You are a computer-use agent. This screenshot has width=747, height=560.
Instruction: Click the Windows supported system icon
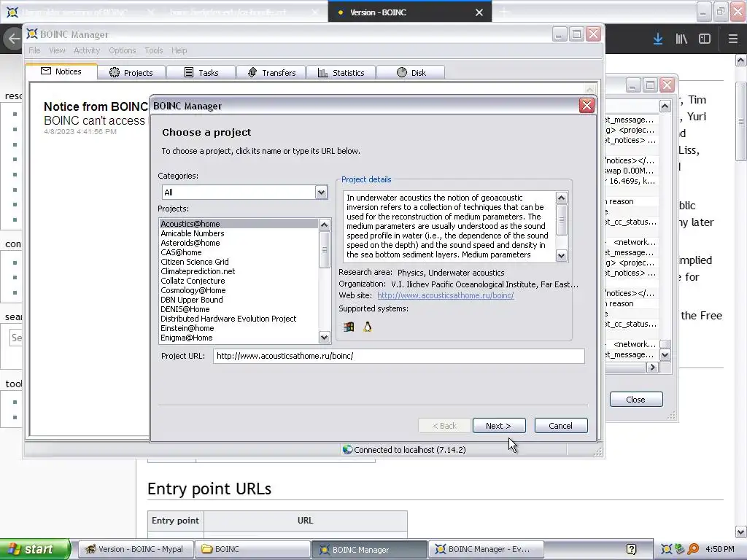349,327
